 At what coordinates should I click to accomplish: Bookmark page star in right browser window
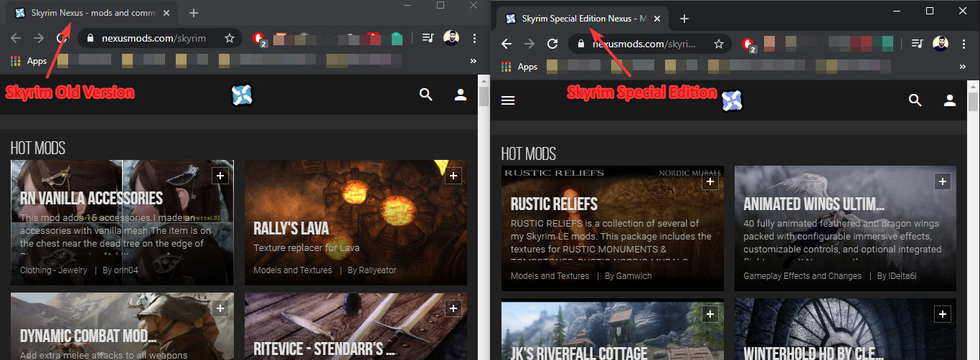(x=719, y=44)
